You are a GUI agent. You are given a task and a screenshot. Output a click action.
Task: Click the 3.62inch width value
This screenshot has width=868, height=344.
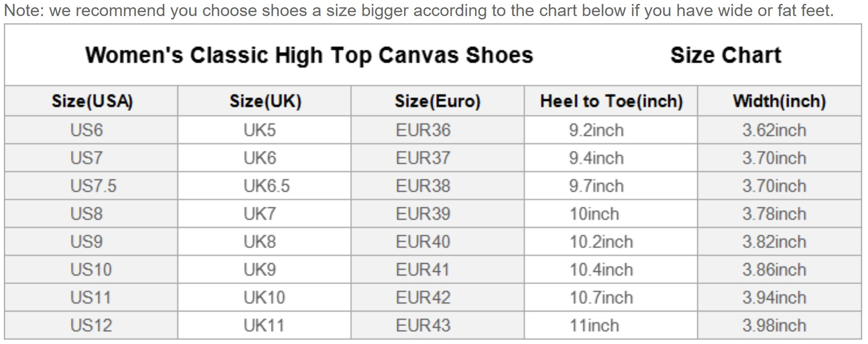tap(774, 130)
